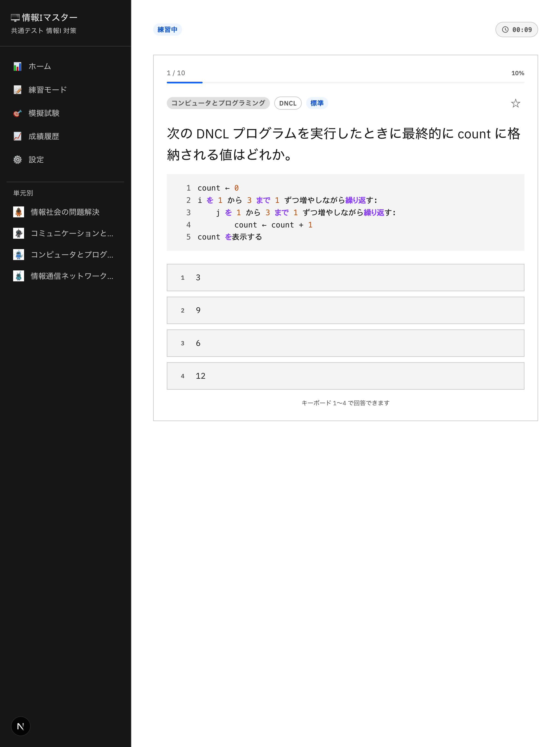Select the 練習モード pencil icon
The height and width of the screenshot is (747, 560).
[x=17, y=89]
